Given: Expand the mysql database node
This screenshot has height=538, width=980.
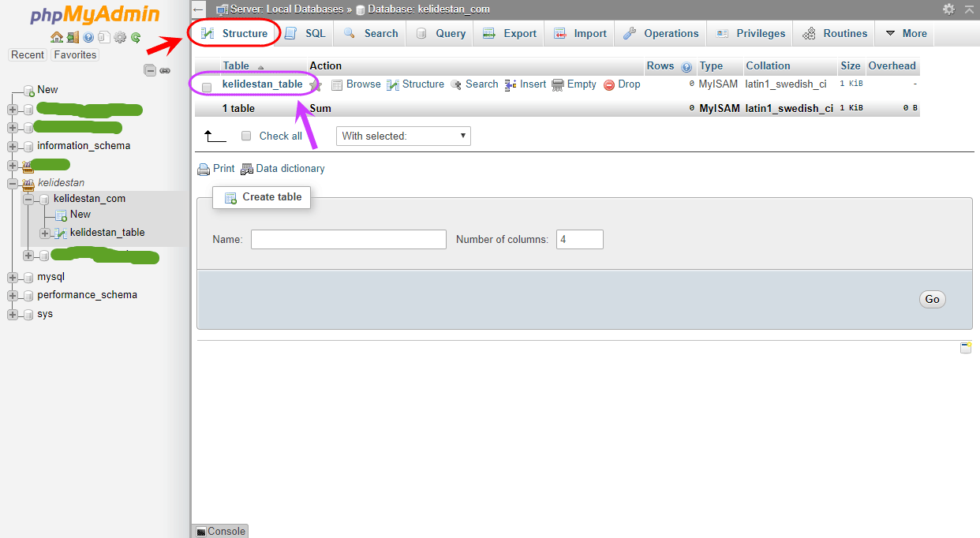Looking at the screenshot, I should (13, 278).
